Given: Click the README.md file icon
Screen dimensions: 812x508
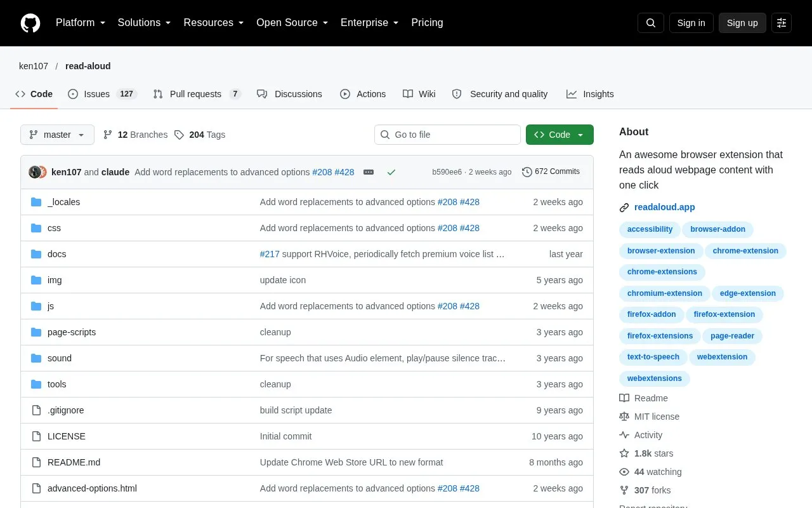Looking at the screenshot, I should 36,462.
